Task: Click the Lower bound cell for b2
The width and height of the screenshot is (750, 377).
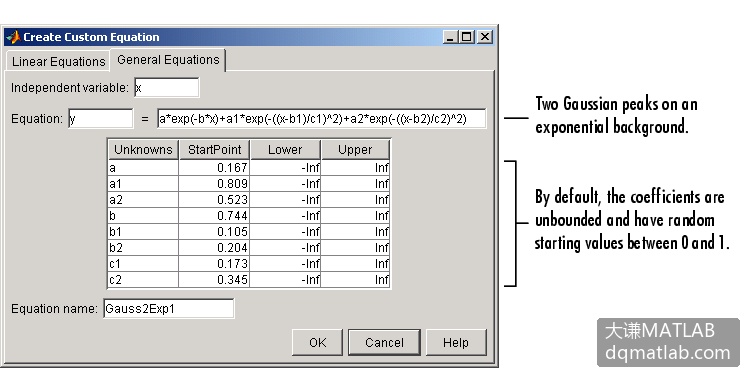Action: [x=285, y=248]
